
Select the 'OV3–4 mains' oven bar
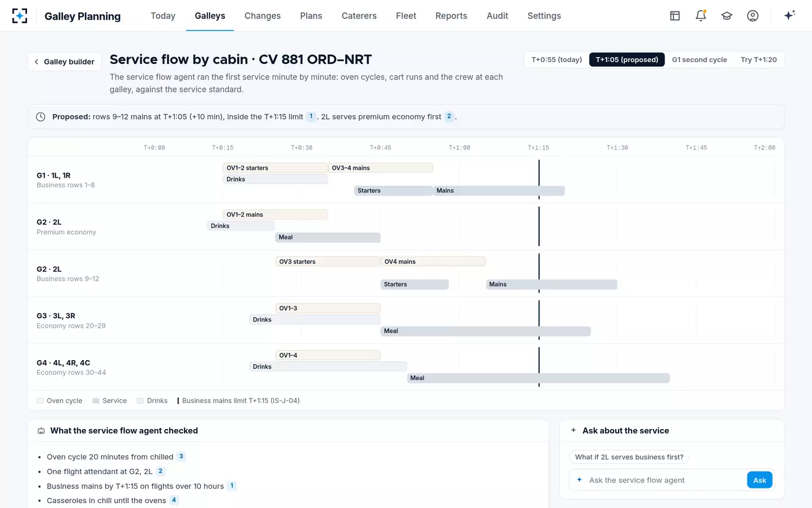click(381, 168)
